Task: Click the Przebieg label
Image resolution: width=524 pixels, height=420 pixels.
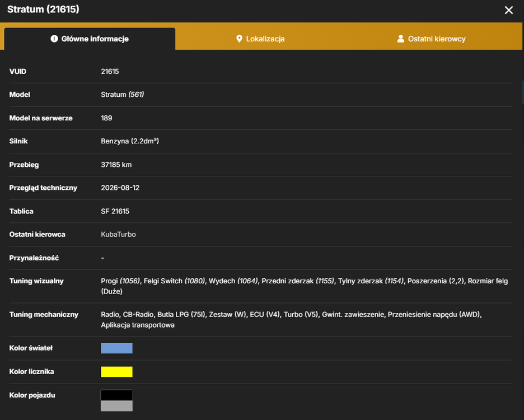Action: click(x=24, y=165)
